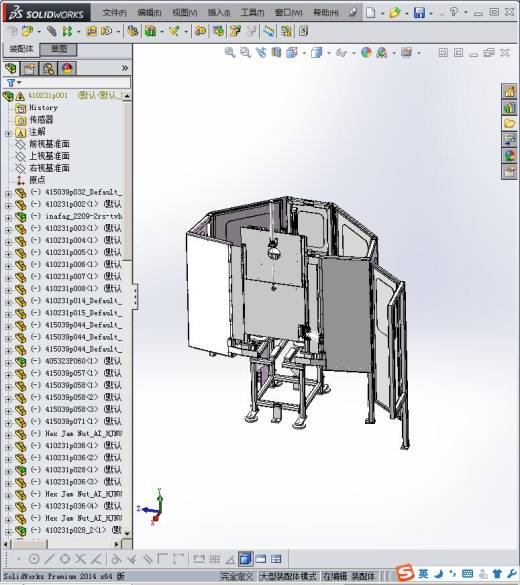
Task: Select the 传感器 tree item
Action: [41, 120]
